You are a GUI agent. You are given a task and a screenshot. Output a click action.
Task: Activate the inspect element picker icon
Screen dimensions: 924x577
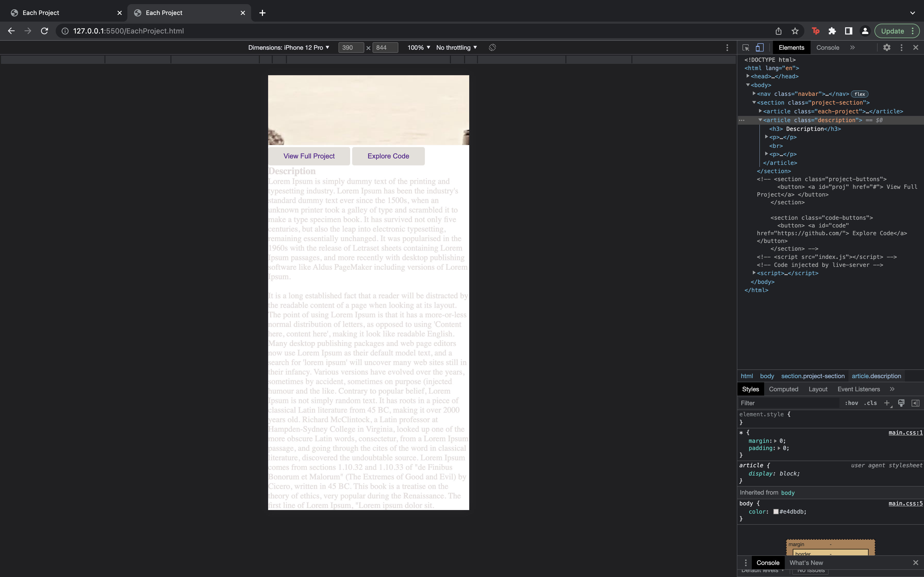(745, 47)
